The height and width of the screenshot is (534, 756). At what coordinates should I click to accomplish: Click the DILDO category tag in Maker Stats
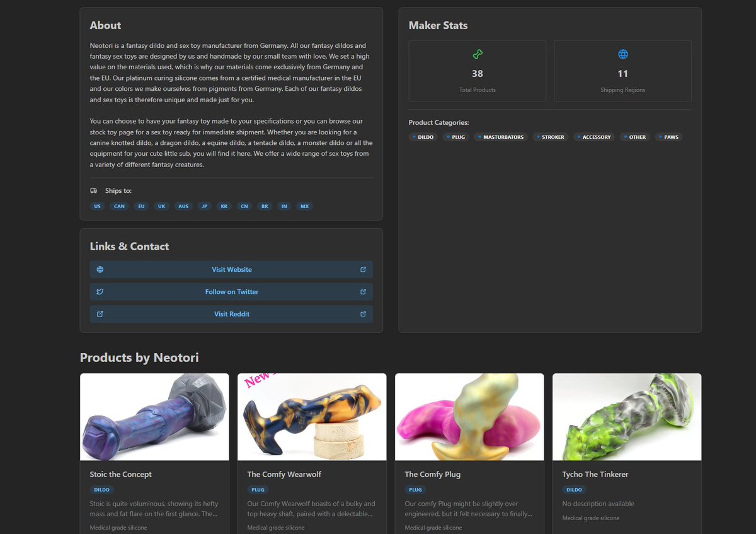pyautogui.click(x=423, y=137)
